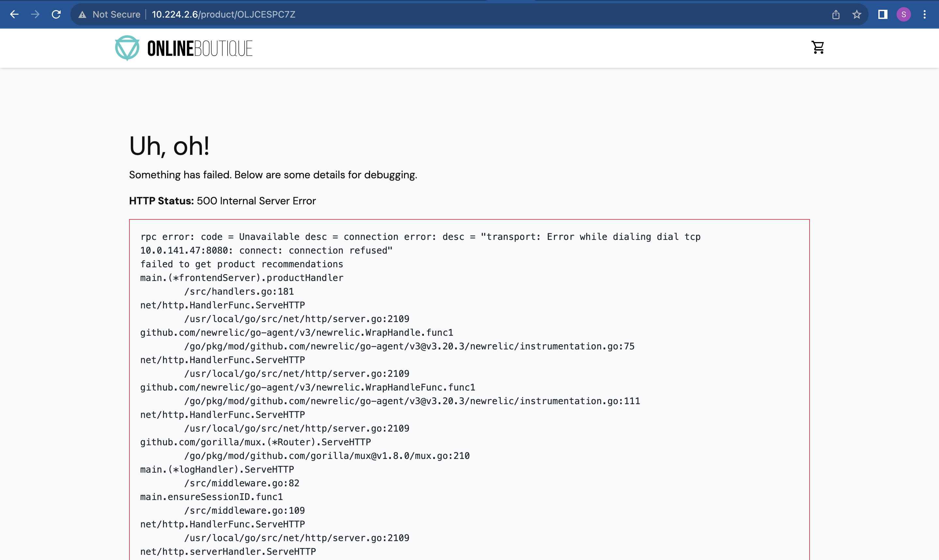The height and width of the screenshot is (560, 939).
Task: Reload the current page
Action: pos(56,14)
